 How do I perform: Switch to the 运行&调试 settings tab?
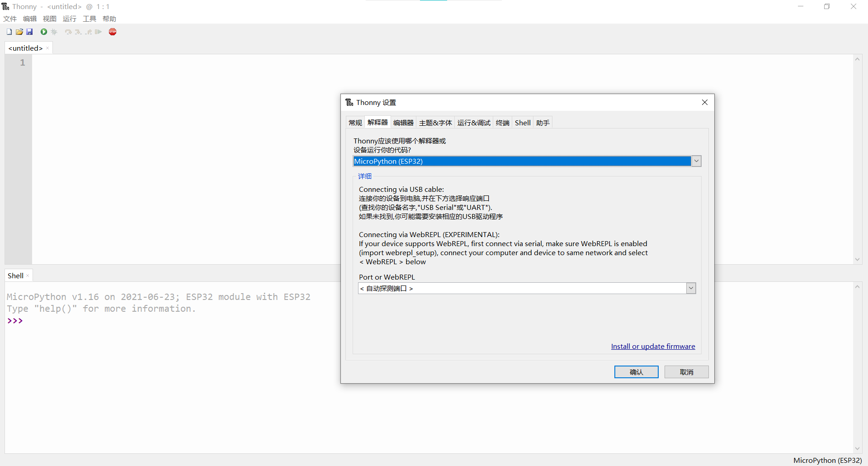coord(474,123)
